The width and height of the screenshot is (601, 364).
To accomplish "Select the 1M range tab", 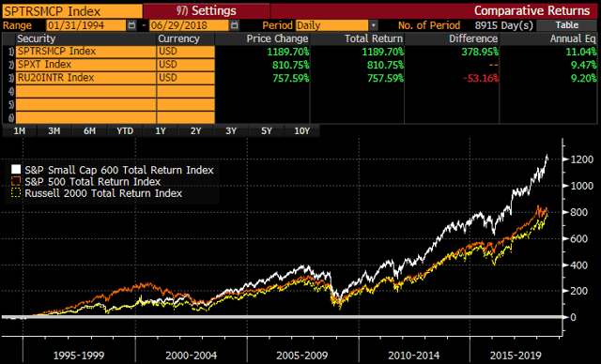I will click(20, 131).
